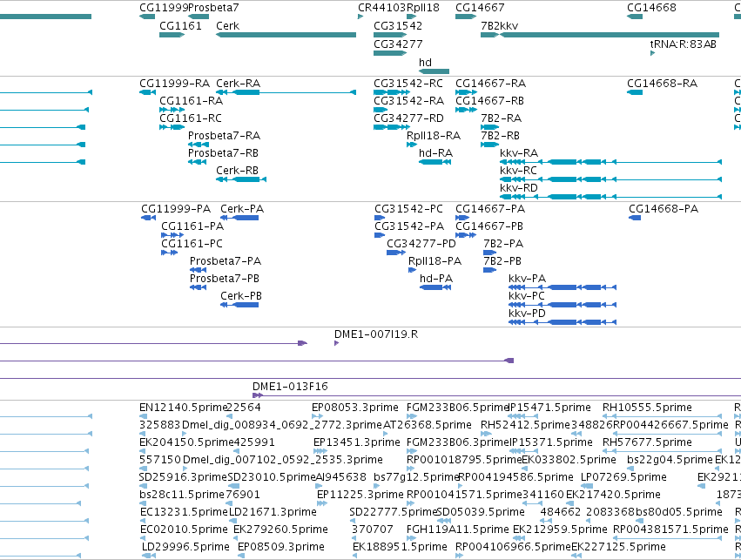The width and height of the screenshot is (741, 560).
Task: Click the EST label "SD05039.5prime"
Action: coord(481,512)
